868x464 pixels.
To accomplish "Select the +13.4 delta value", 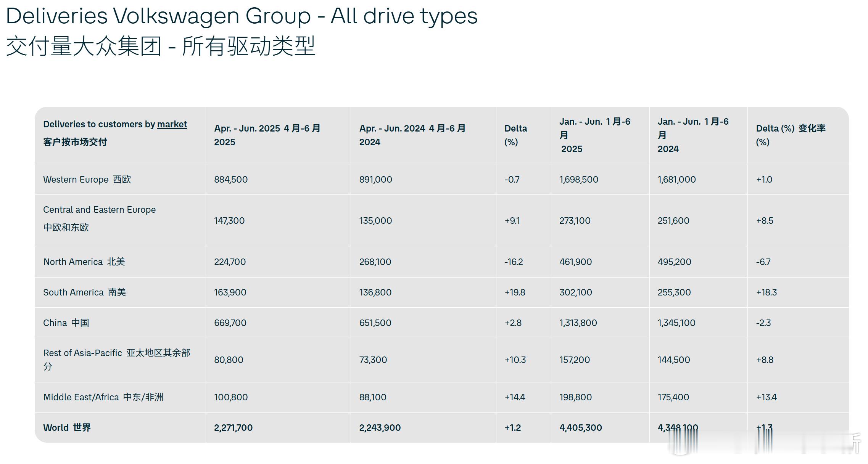I will tap(767, 397).
